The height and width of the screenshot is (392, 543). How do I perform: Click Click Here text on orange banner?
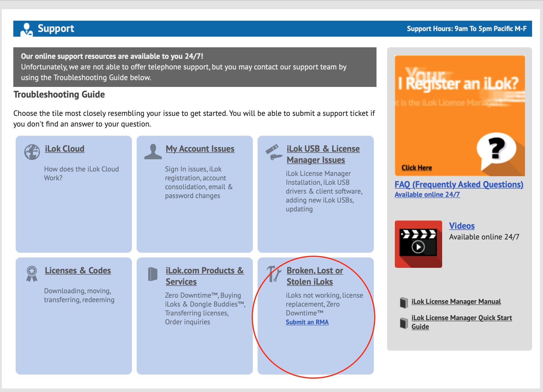coord(416,168)
